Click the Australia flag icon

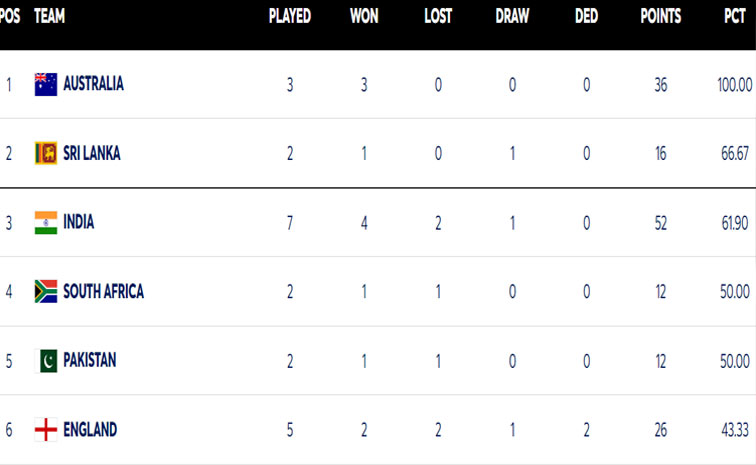46,84
